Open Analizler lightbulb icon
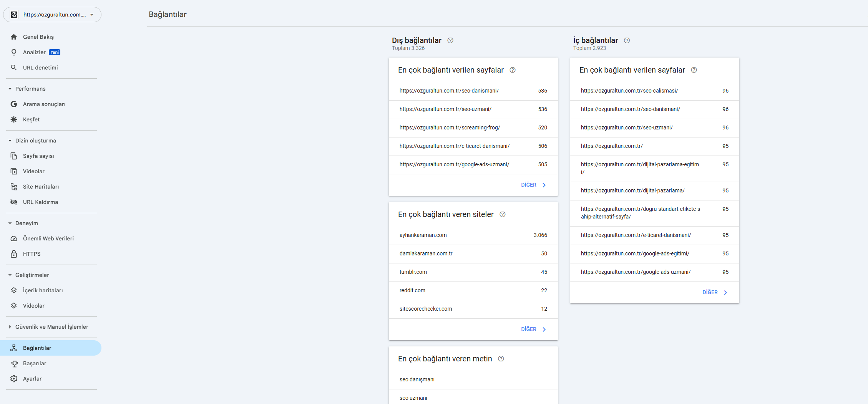Screen dimensions: 868x404 coord(14,52)
